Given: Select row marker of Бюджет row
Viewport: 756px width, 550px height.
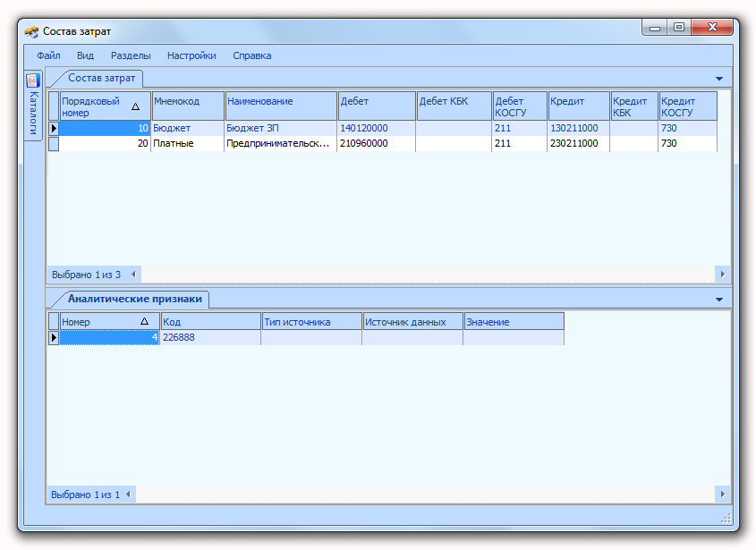Looking at the screenshot, I should tap(54, 128).
